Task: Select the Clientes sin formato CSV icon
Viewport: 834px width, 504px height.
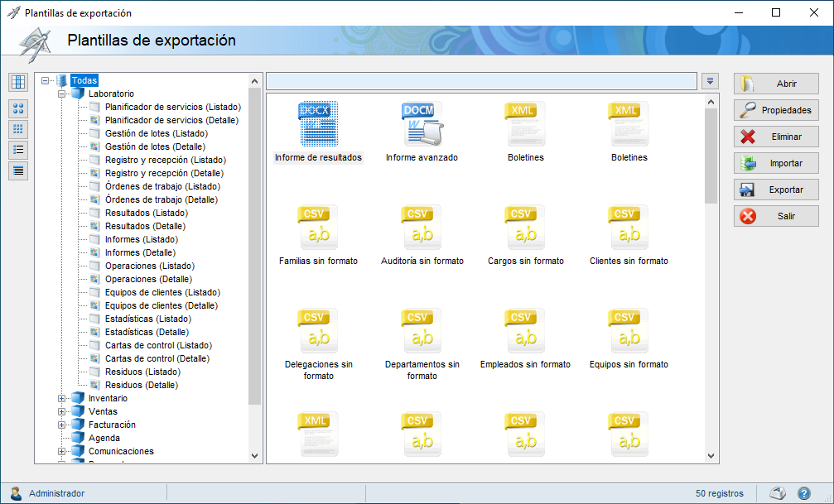Action: point(629,228)
